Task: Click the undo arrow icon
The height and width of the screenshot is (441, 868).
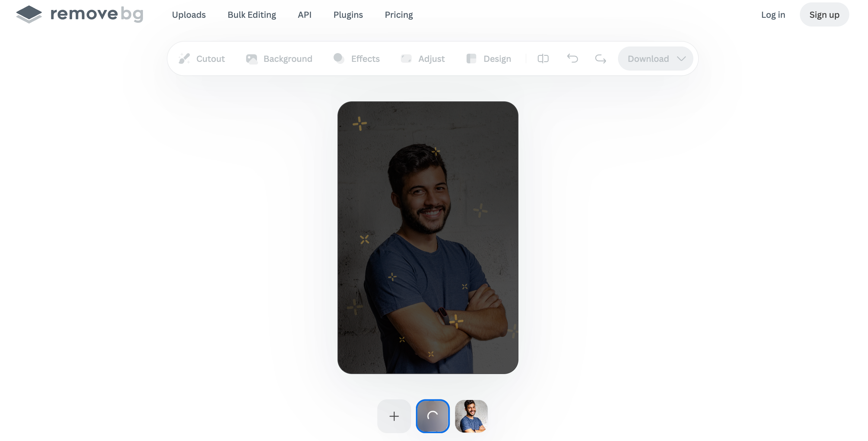Action: [x=572, y=59]
